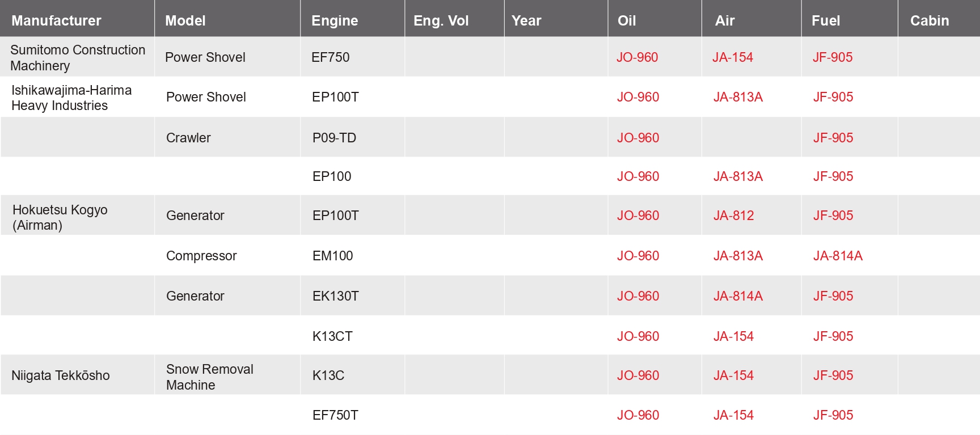This screenshot has height=435, width=980.
Task: Open JA-154 air filter in the EF750 row
Action: 732,57
